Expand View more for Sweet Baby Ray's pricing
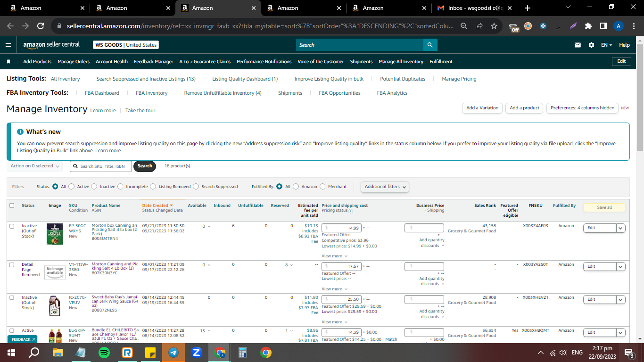The height and width of the screenshot is (362, 644). click(x=335, y=322)
